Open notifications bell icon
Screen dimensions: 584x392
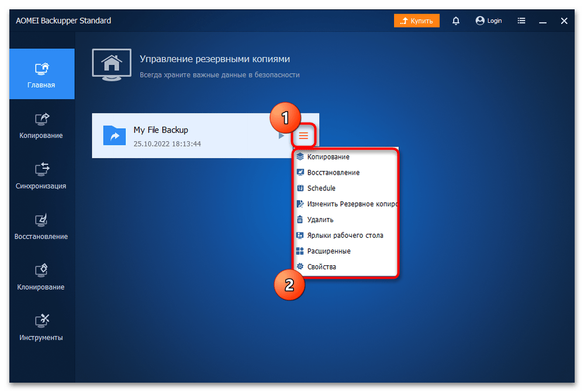[456, 21]
